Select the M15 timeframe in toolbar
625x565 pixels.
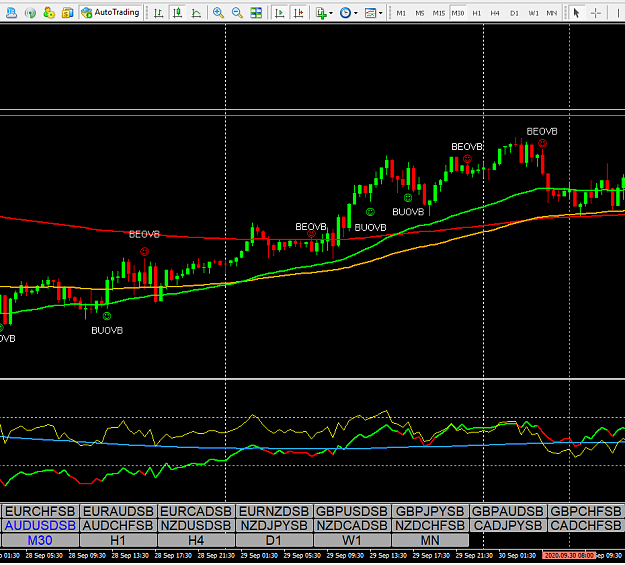tap(439, 13)
